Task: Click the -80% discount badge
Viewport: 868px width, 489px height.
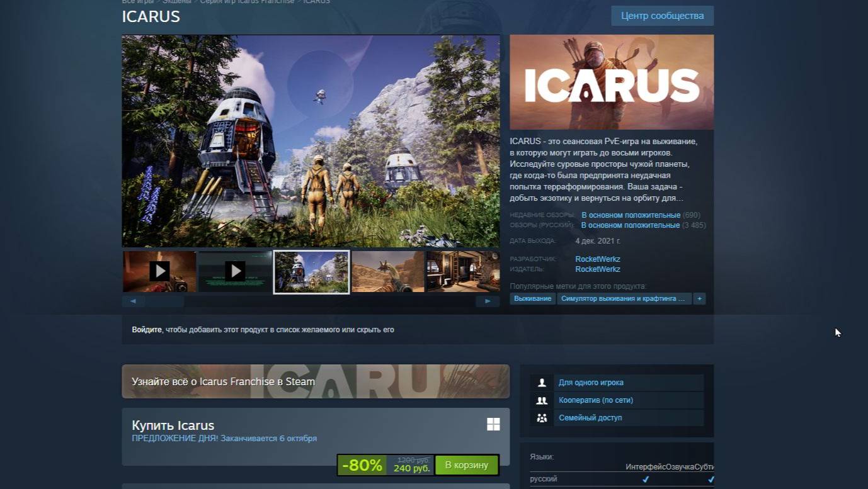Action: 362,465
